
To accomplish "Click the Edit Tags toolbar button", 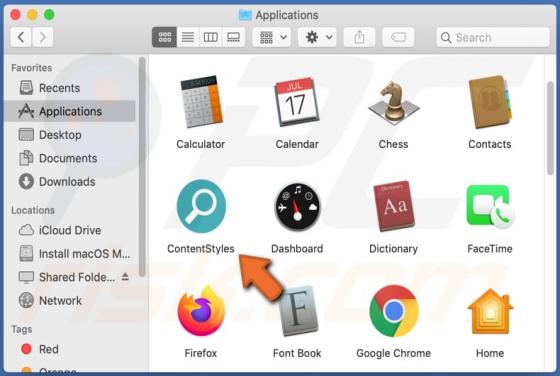I will click(398, 37).
